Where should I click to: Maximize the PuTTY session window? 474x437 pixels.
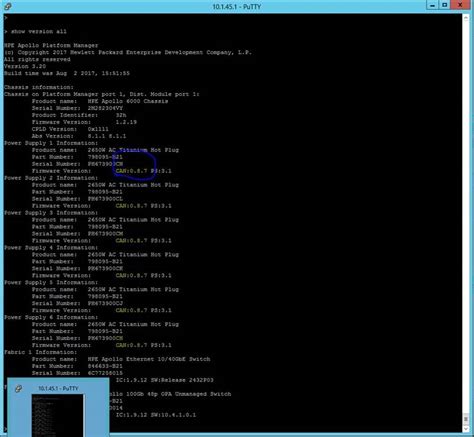coord(445,5)
